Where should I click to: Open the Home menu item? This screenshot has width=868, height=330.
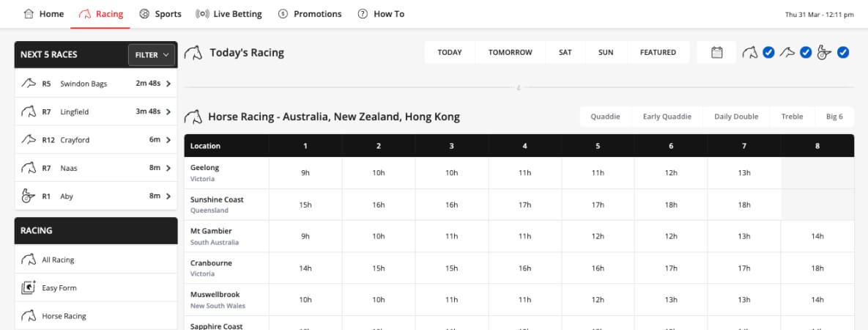point(44,14)
